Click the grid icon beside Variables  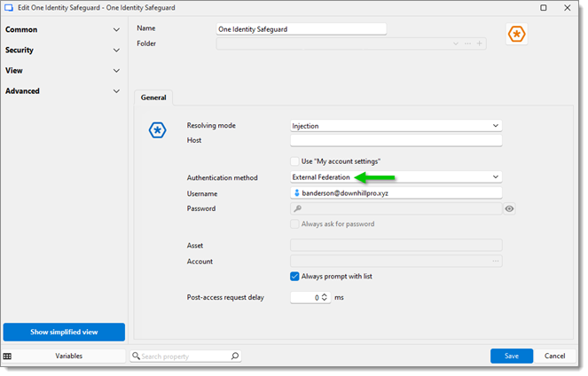click(7, 356)
